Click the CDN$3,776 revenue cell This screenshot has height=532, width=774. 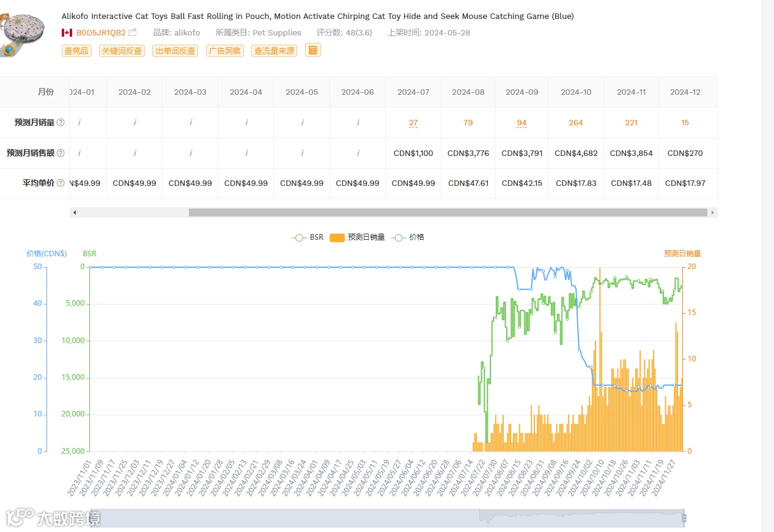468,153
